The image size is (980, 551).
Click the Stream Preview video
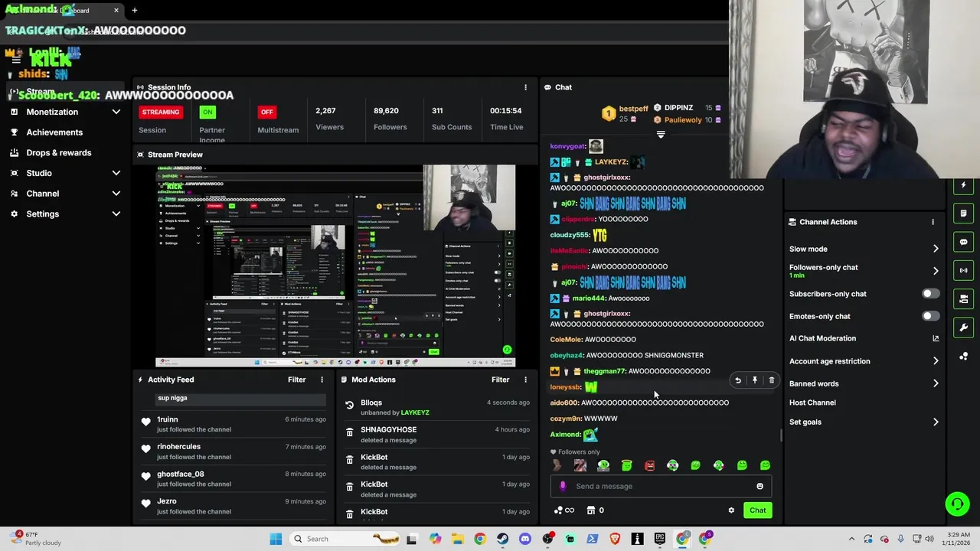coord(335,266)
